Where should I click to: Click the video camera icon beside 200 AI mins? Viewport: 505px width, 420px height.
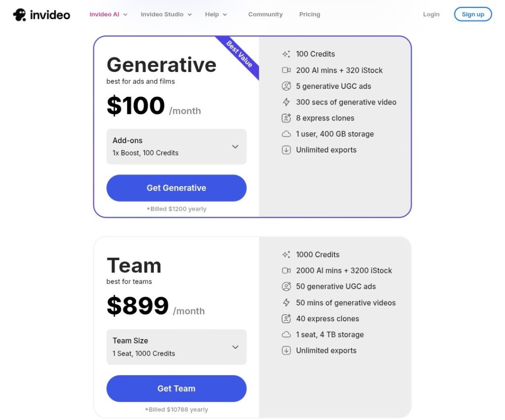pos(286,70)
